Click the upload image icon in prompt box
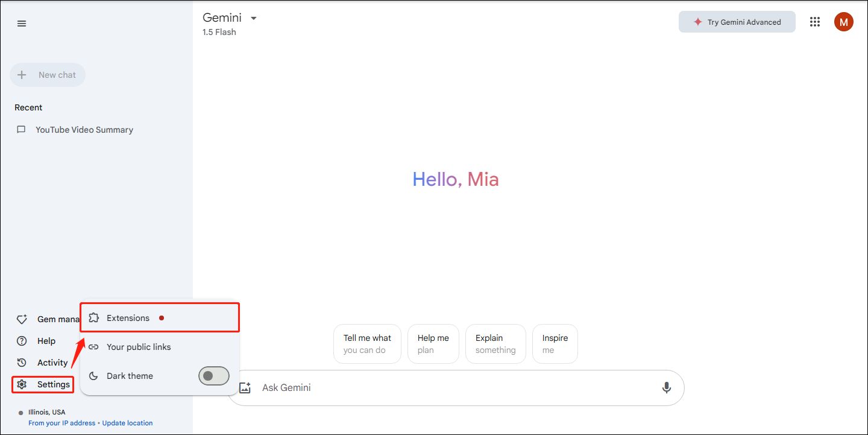This screenshot has height=435, width=868. [x=245, y=388]
